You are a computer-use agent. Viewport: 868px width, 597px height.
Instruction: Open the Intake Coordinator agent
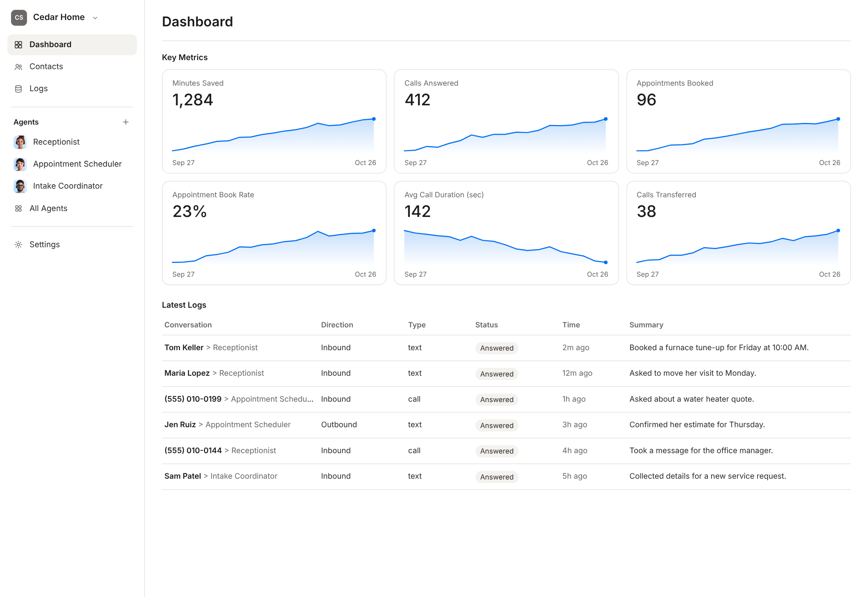(x=72, y=186)
